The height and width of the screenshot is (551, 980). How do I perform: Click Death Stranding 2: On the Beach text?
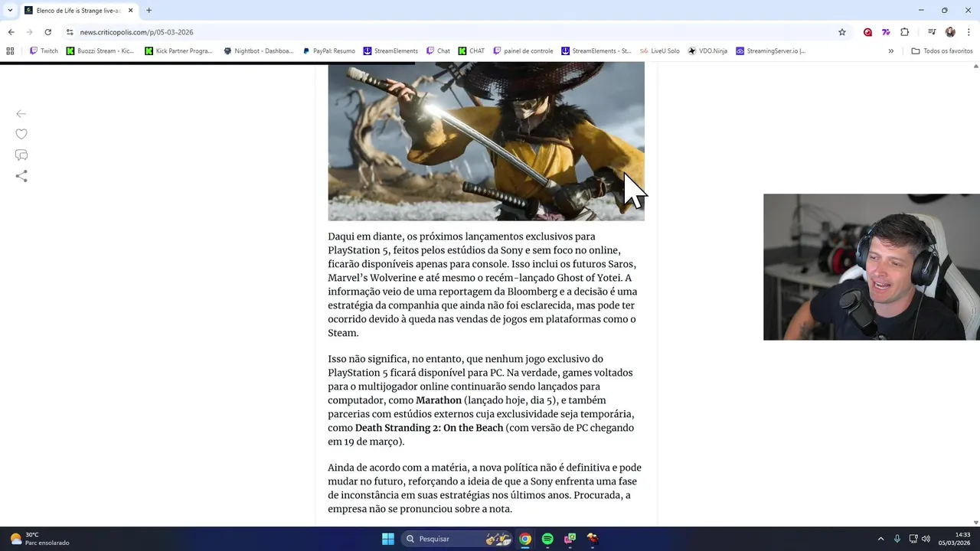pos(429,428)
